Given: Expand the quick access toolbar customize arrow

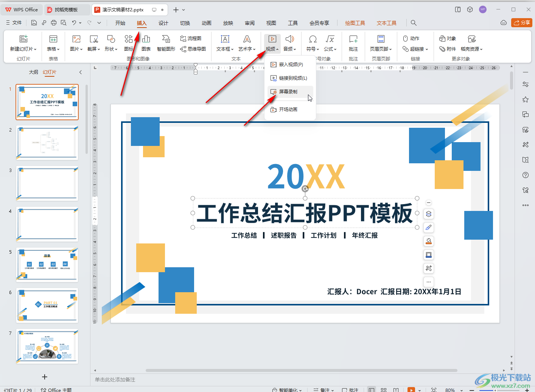Looking at the screenshot, I should point(99,23).
